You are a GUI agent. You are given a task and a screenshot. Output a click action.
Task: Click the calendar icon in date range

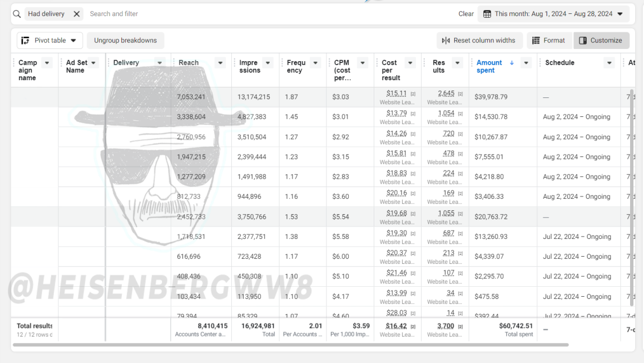click(x=487, y=14)
